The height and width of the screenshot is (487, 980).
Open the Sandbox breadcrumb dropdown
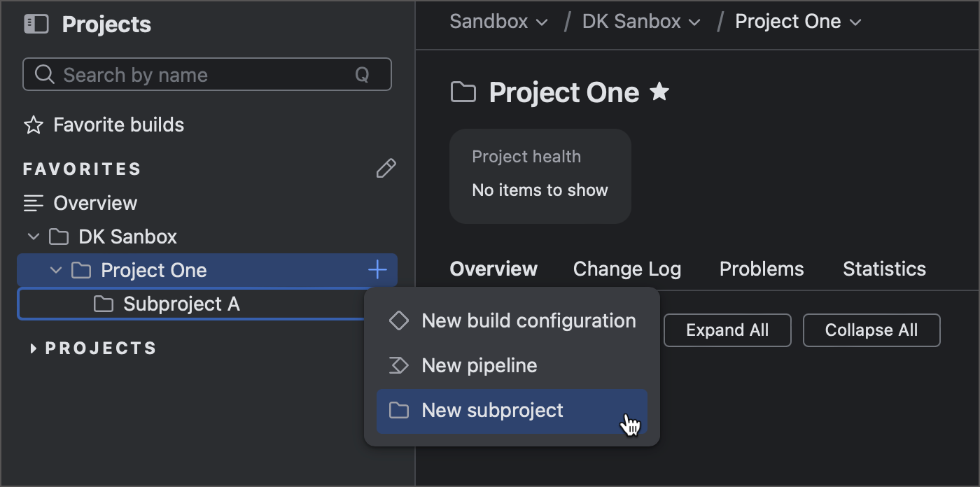(498, 22)
